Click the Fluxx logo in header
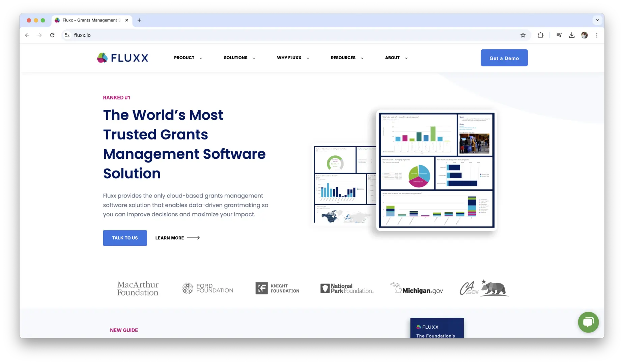Screen dimensions: 624x364 pyautogui.click(x=122, y=58)
